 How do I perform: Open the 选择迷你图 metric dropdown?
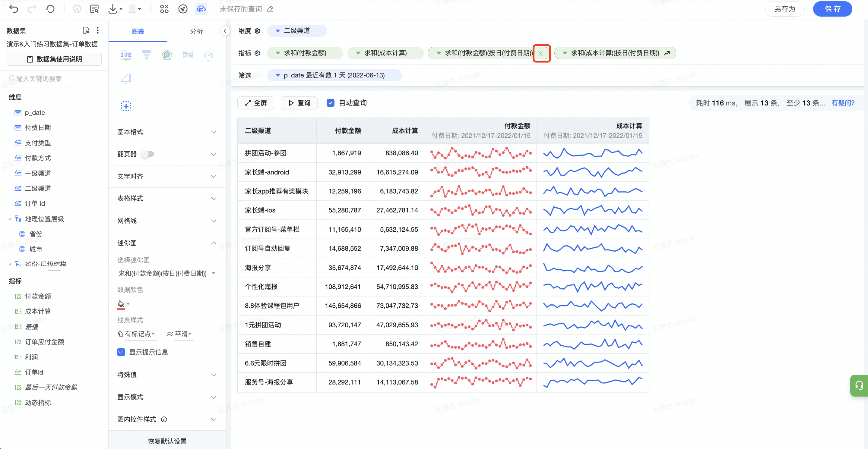click(167, 273)
